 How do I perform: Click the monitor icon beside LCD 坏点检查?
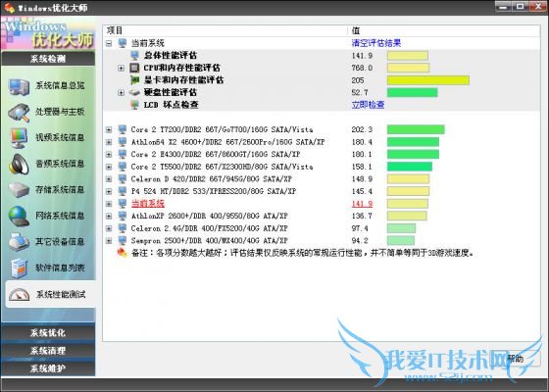coord(135,105)
